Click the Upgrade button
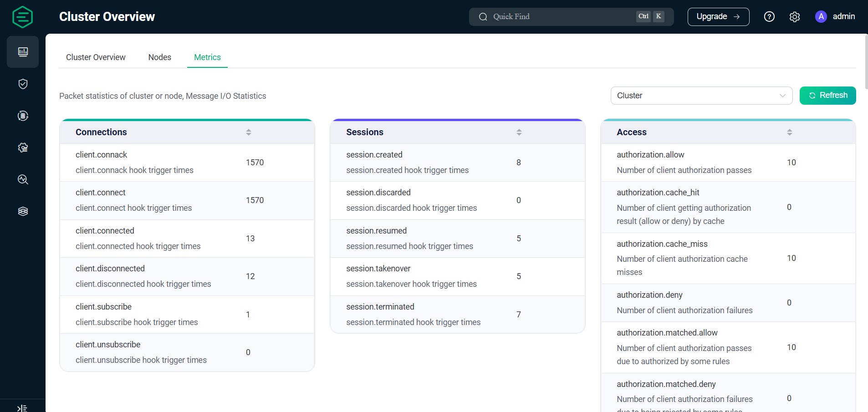Image resolution: width=868 pixels, height=412 pixels. coord(718,16)
